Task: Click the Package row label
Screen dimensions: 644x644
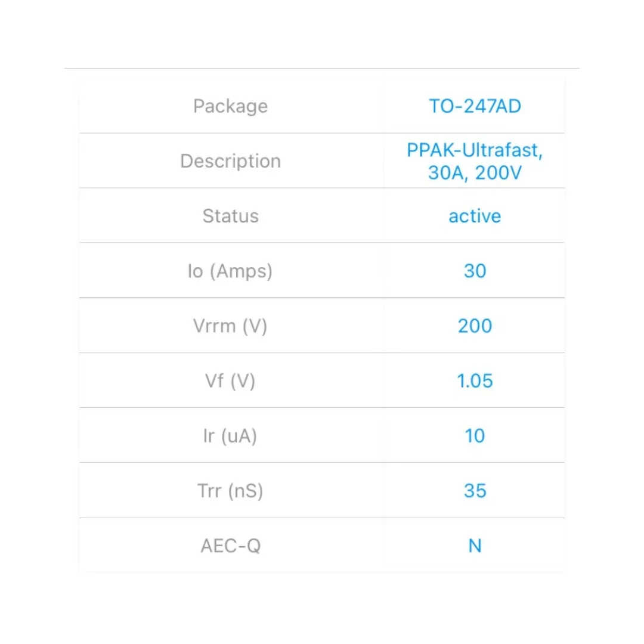Action: [x=230, y=106]
